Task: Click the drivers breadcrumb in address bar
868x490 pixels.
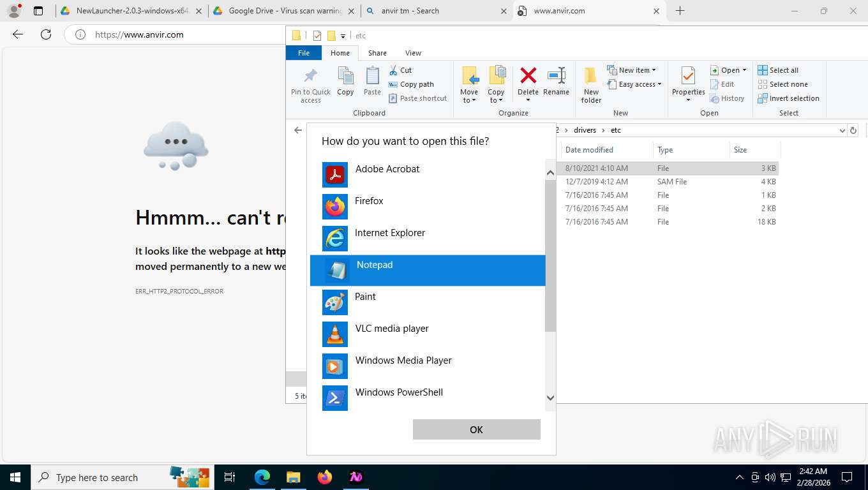Action: click(585, 130)
